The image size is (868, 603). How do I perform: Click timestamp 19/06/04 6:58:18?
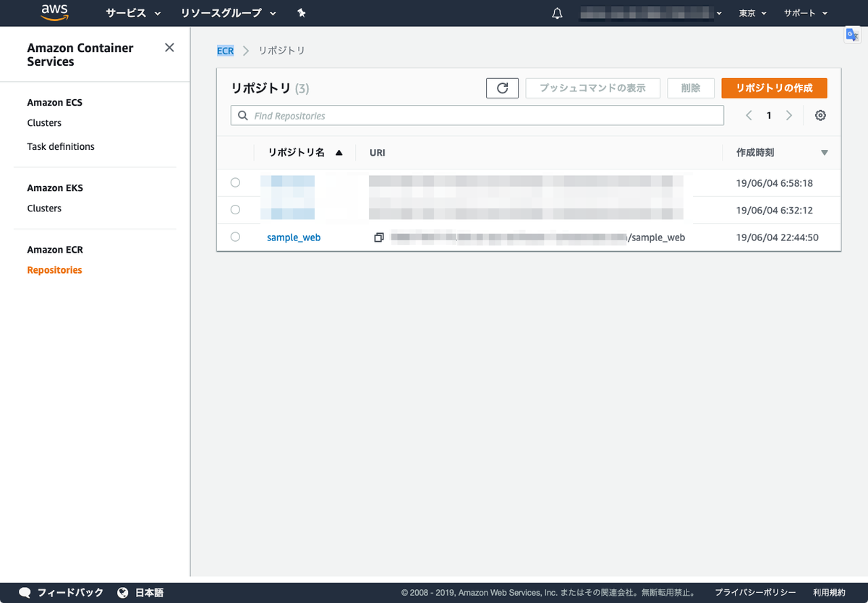point(774,183)
